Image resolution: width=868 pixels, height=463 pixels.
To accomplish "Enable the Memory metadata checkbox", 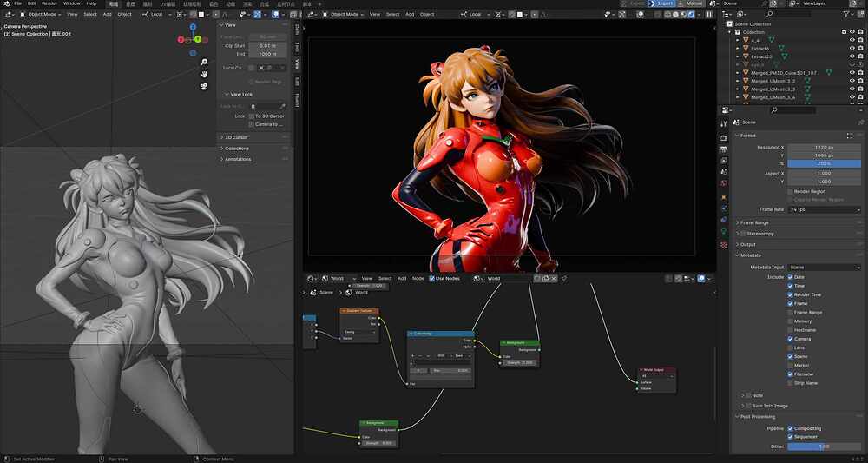I will click(791, 321).
